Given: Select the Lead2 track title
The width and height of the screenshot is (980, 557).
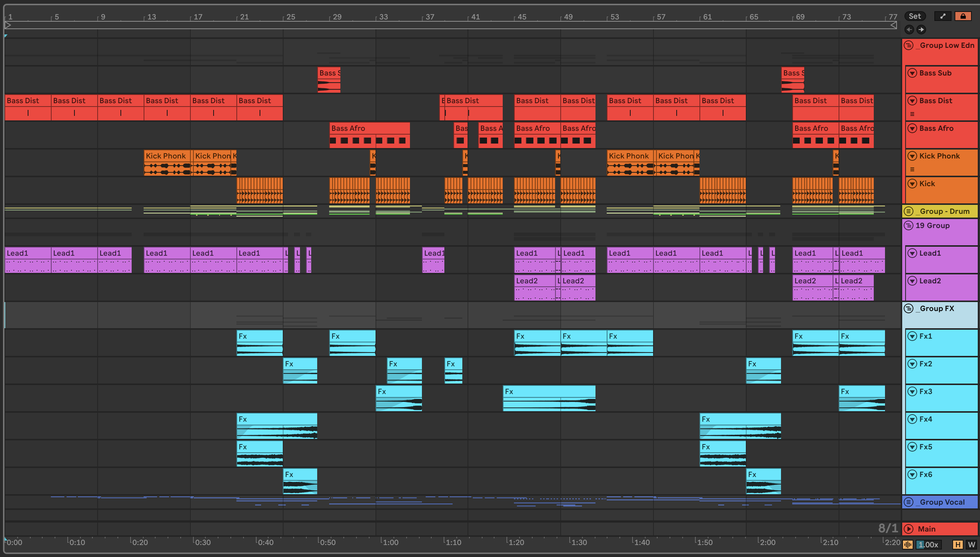Looking at the screenshot, I should pyautogui.click(x=930, y=281).
